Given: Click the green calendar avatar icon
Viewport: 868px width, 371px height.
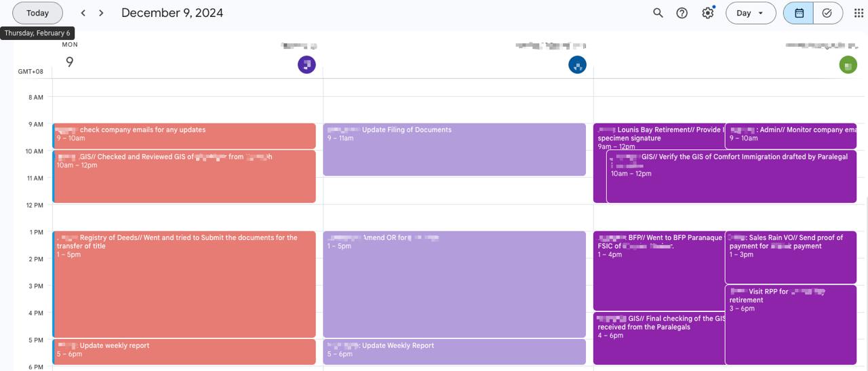Looking at the screenshot, I should tap(848, 65).
